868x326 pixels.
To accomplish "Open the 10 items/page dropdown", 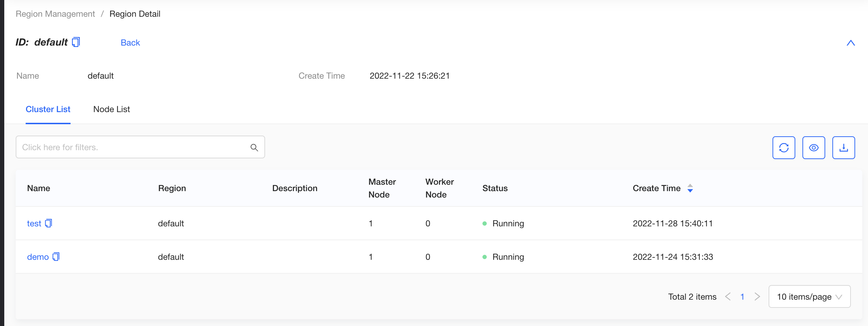I will coord(809,296).
